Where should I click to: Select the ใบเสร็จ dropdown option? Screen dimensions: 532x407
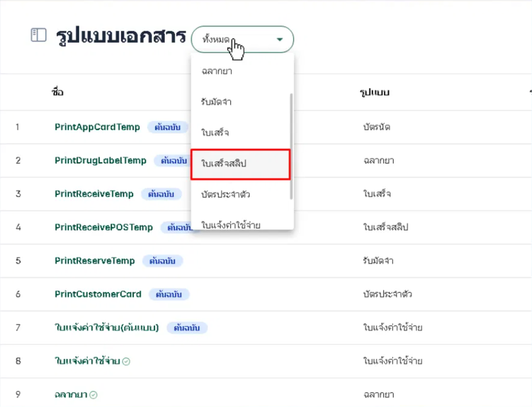(215, 133)
